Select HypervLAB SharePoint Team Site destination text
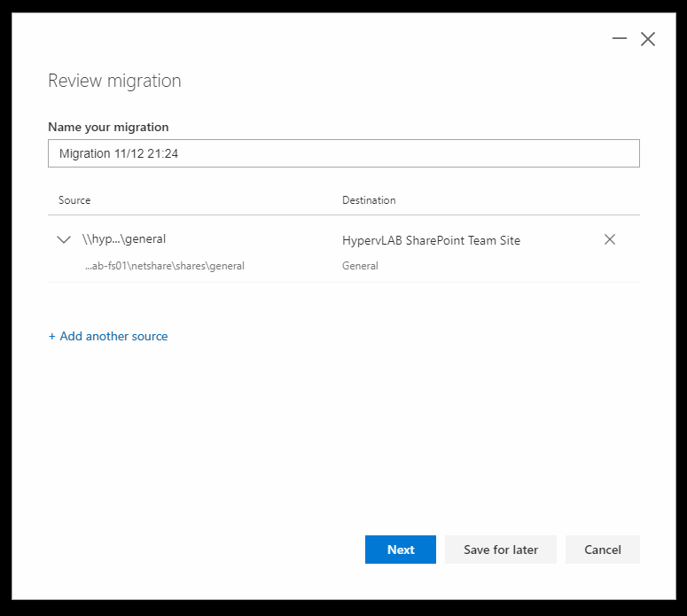The height and width of the screenshot is (616, 687). [x=431, y=240]
